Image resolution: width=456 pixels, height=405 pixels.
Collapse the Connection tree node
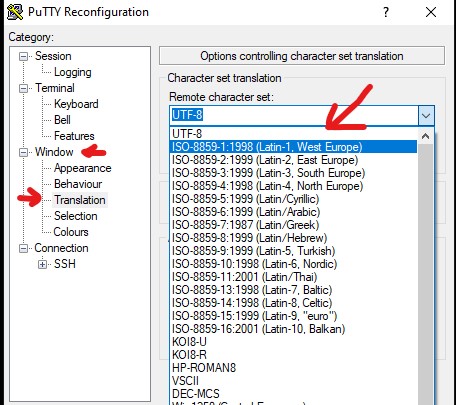(23, 248)
